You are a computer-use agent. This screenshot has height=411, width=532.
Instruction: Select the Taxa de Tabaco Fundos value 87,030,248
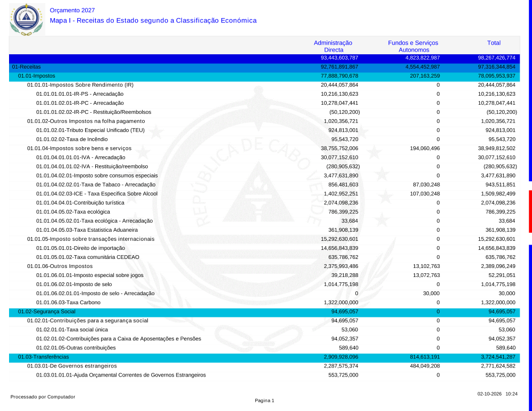[426, 185]
